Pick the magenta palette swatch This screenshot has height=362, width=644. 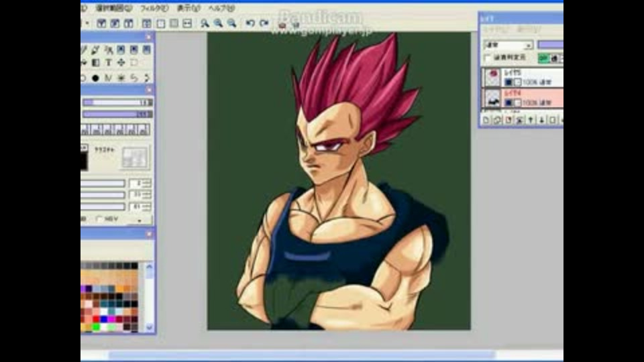click(112, 319)
